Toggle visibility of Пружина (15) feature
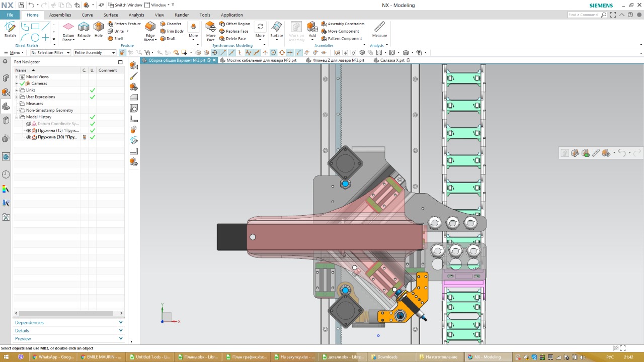 (x=29, y=130)
